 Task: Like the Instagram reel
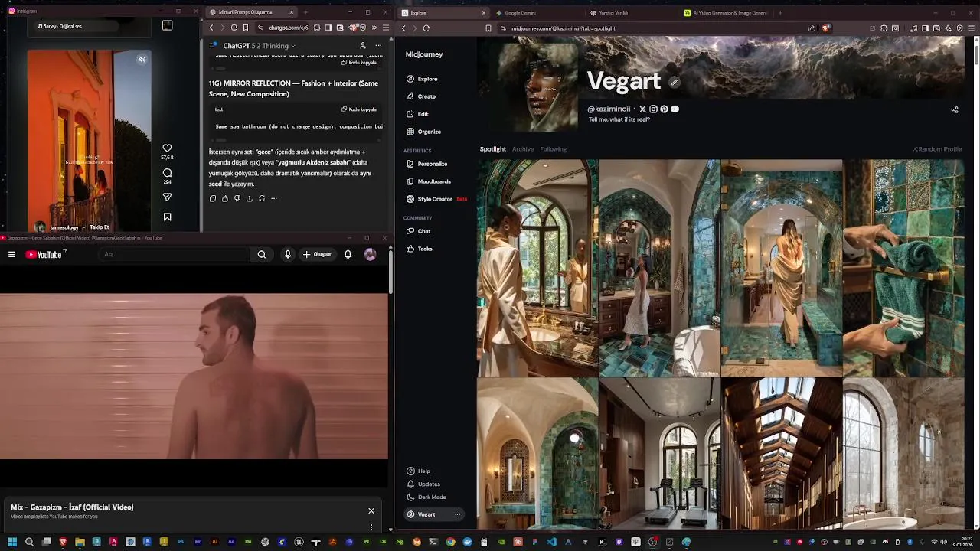click(167, 148)
